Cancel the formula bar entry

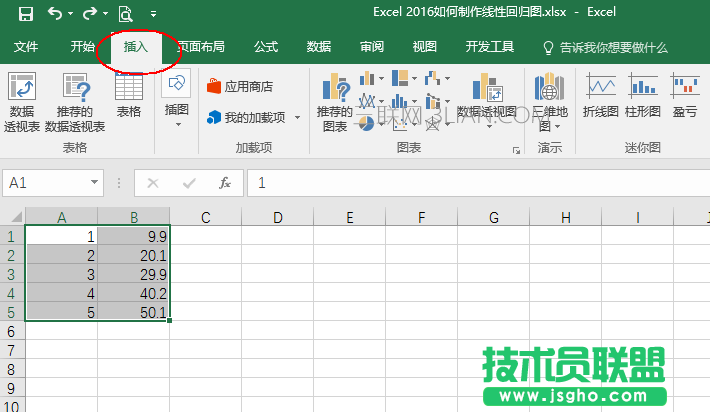click(153, 183)
